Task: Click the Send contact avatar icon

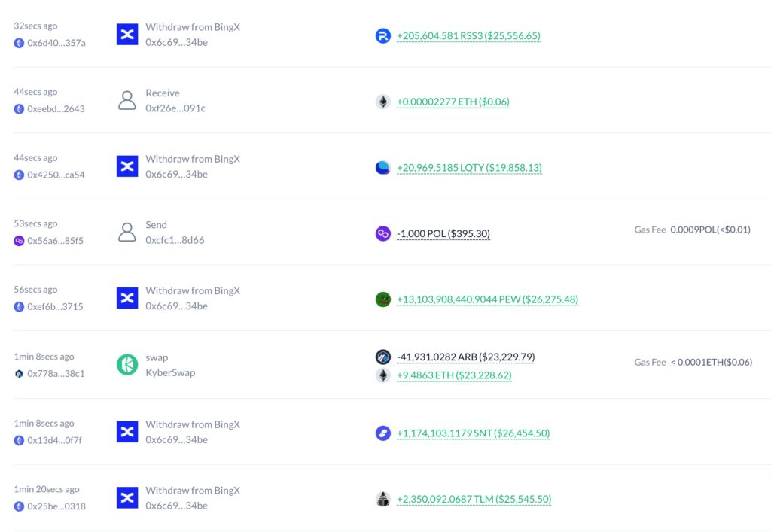Action: click(x=127, y=232)
